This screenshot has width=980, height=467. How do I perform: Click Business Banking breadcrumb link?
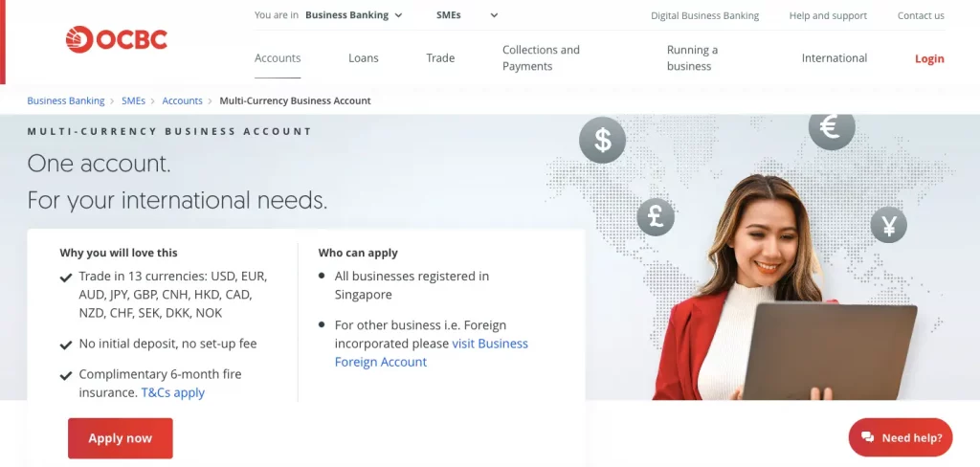(x=66, y=100)
